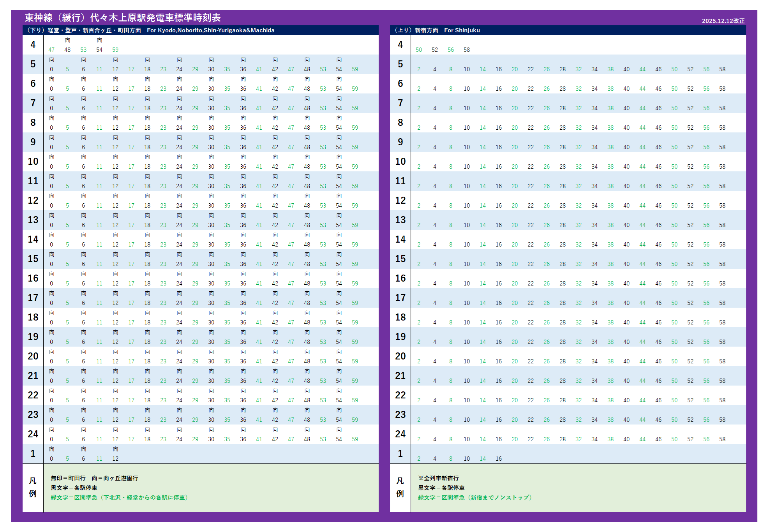This screenshot has width=769, height=532.
Task: Select the 下り For Kyodo, Noborito header
Action: point(150,30)
